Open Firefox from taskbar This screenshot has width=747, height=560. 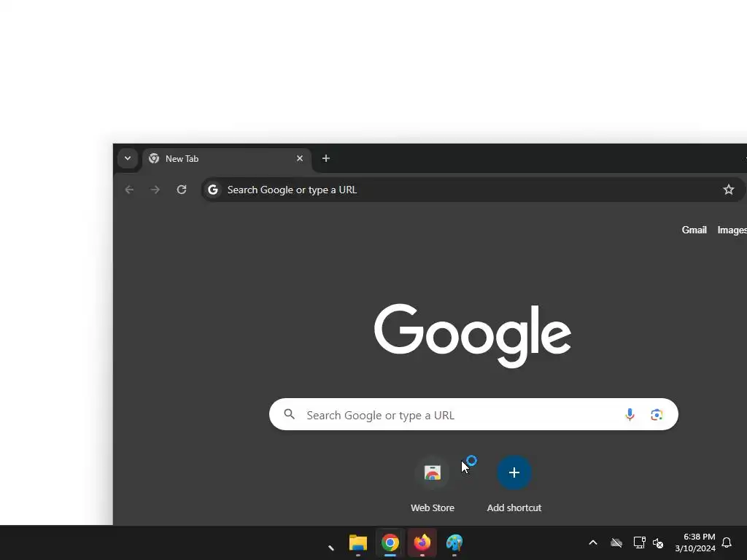(x=422, y=542)
